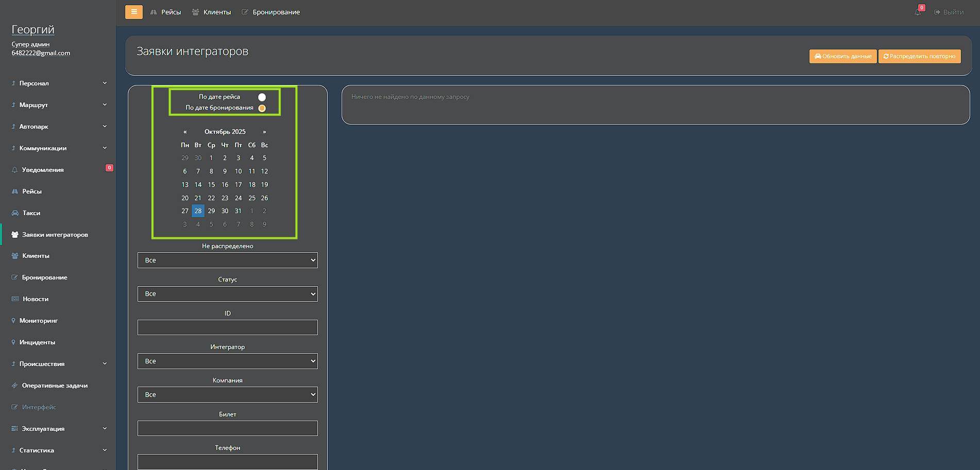Click the taxi icon in sidebar
Screen dimensions: 980x470
(15, 213)
